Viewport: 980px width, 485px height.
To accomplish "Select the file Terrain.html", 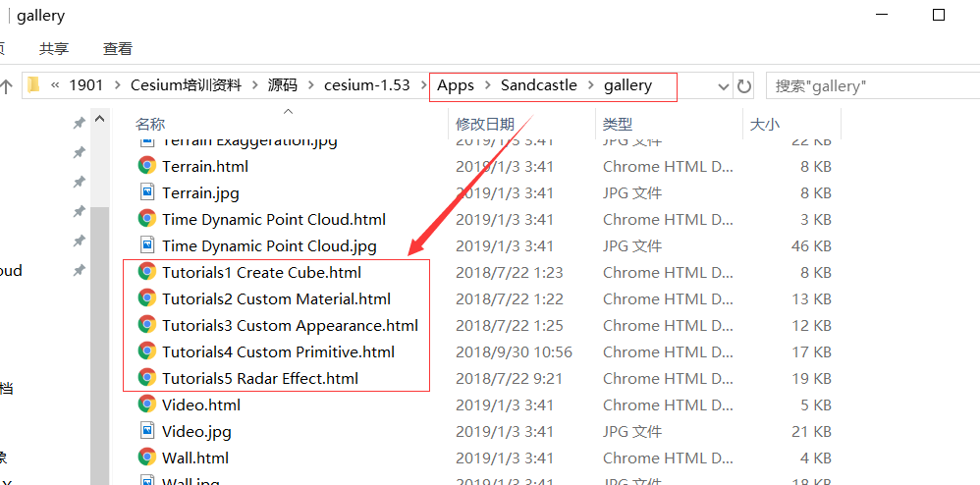I will point(205,166).
